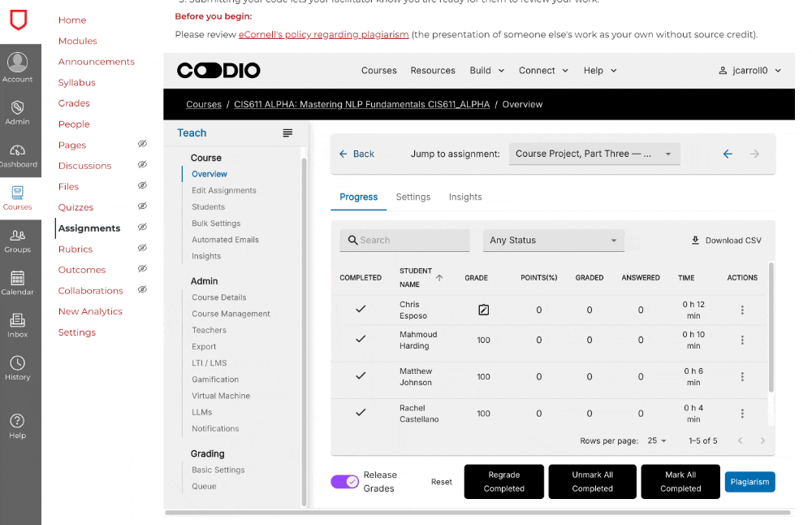This screenshot has width=812, height=525.
Task: Click the search magnifier icon
Action: point(352,240)
